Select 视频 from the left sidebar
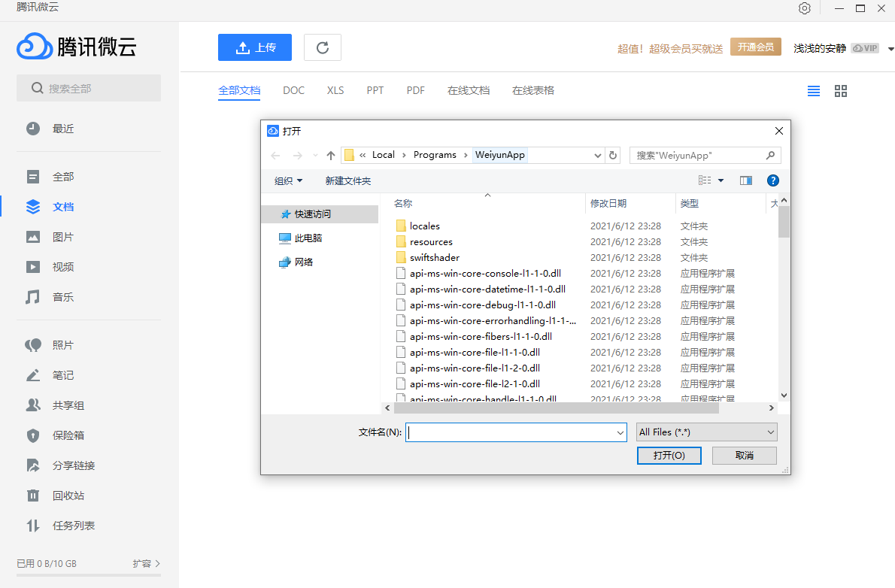 [63, 266]
